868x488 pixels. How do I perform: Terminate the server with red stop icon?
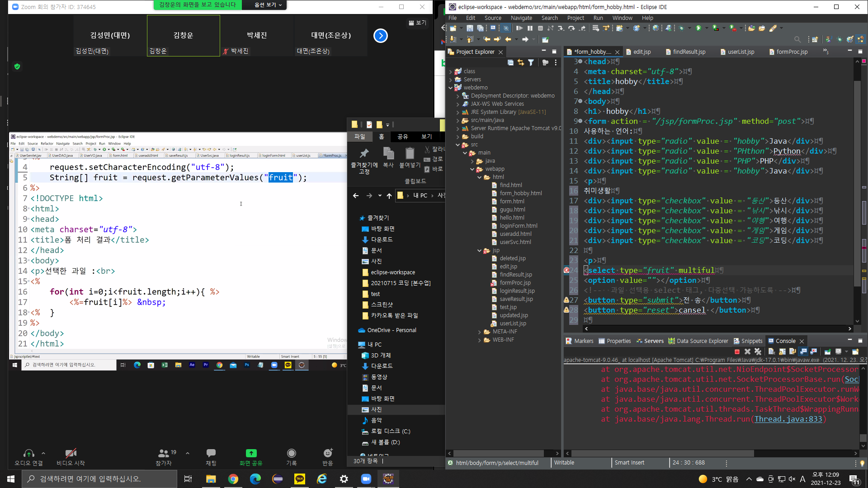(737, 352)
